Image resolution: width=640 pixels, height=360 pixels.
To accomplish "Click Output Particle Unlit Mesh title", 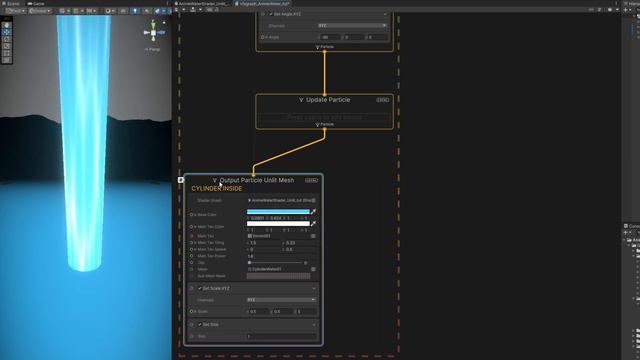I will pos(257,180).
